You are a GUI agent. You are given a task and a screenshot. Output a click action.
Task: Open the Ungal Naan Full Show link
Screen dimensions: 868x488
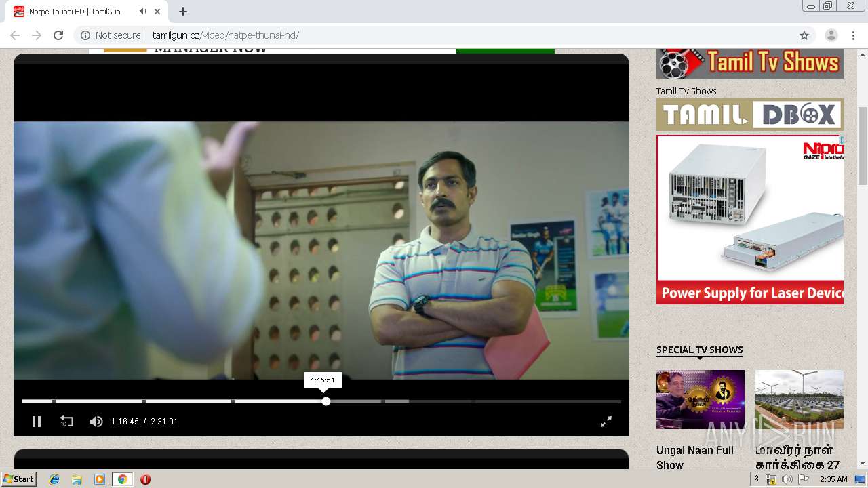[x=695, y=457]
